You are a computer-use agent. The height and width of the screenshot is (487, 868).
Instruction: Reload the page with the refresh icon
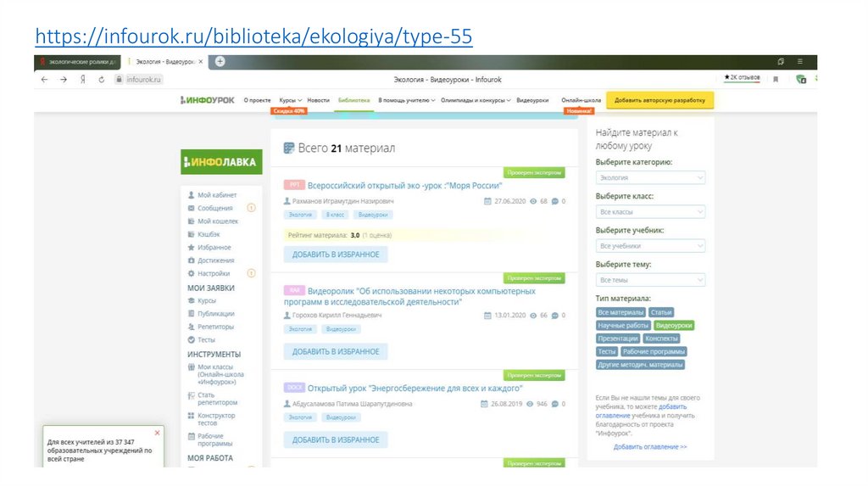(x=102, y=79)
